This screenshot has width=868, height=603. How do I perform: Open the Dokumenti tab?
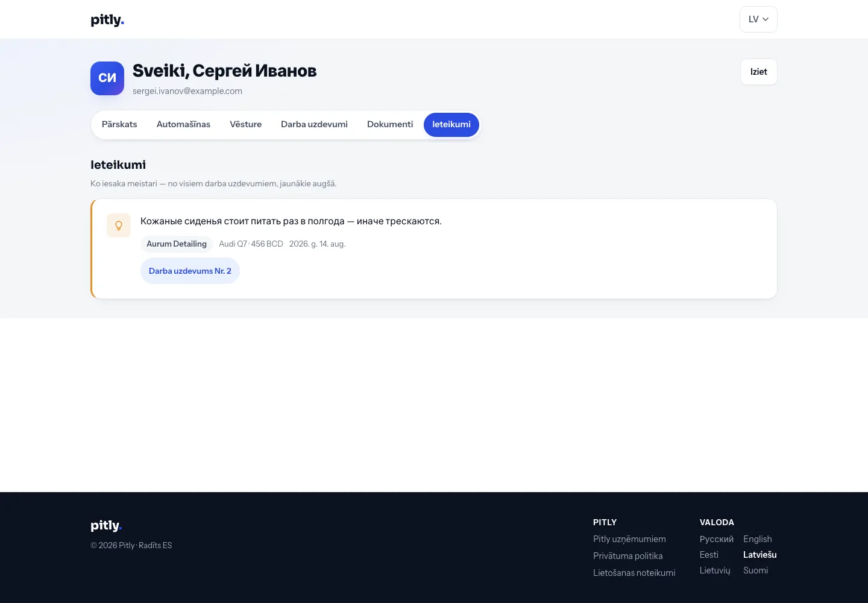tap(390, 125)
